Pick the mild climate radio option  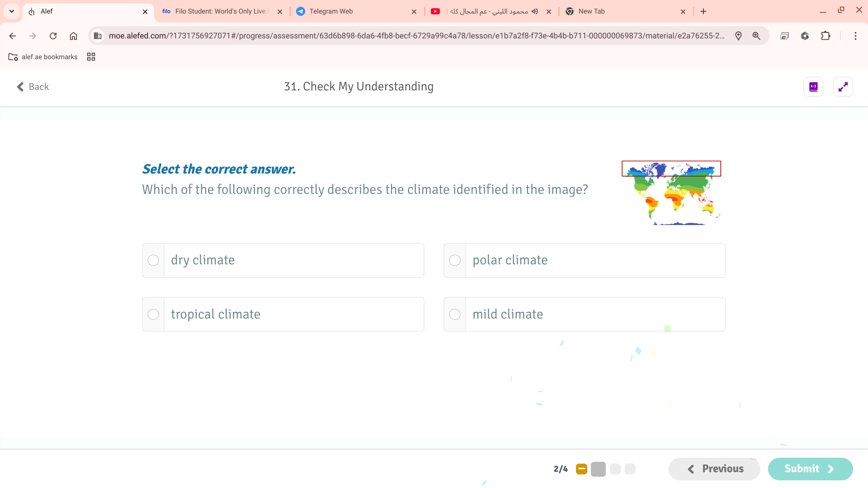455,314
